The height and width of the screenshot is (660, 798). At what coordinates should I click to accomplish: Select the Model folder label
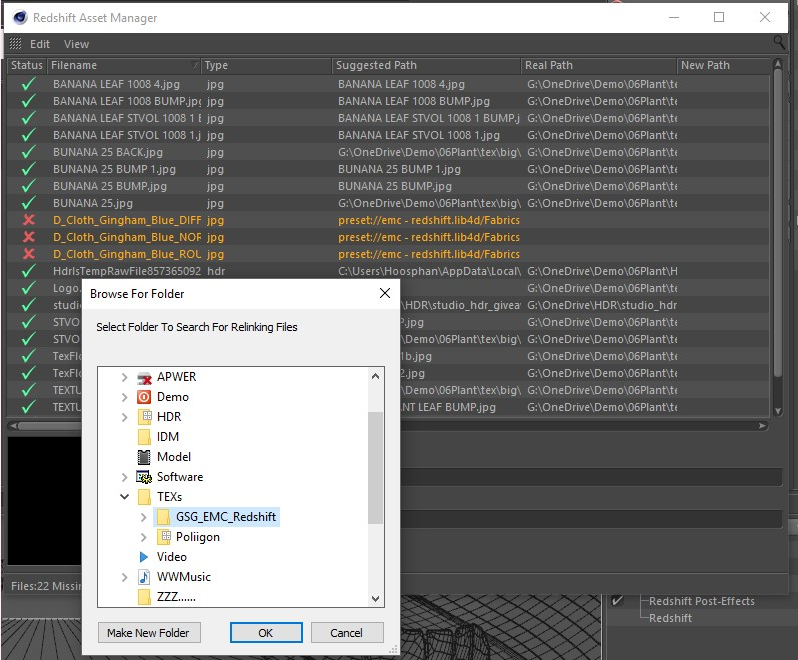tap(174, 457)
